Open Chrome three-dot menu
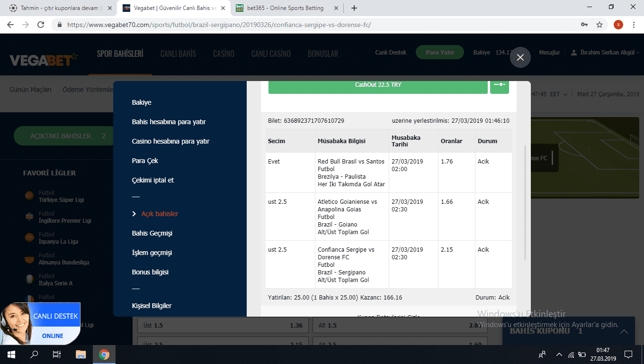This screenshot has width=644, height=364. pyautogui.click(x=634, y=25)
